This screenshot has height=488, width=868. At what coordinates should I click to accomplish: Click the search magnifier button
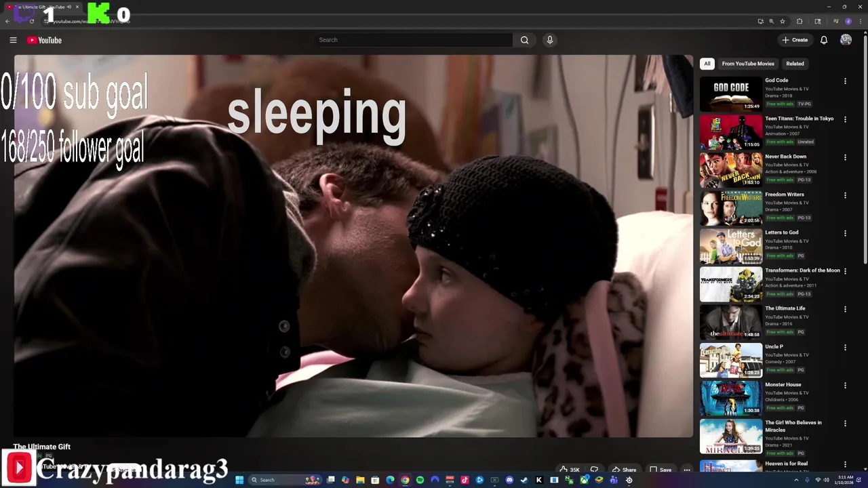[524, 40]
